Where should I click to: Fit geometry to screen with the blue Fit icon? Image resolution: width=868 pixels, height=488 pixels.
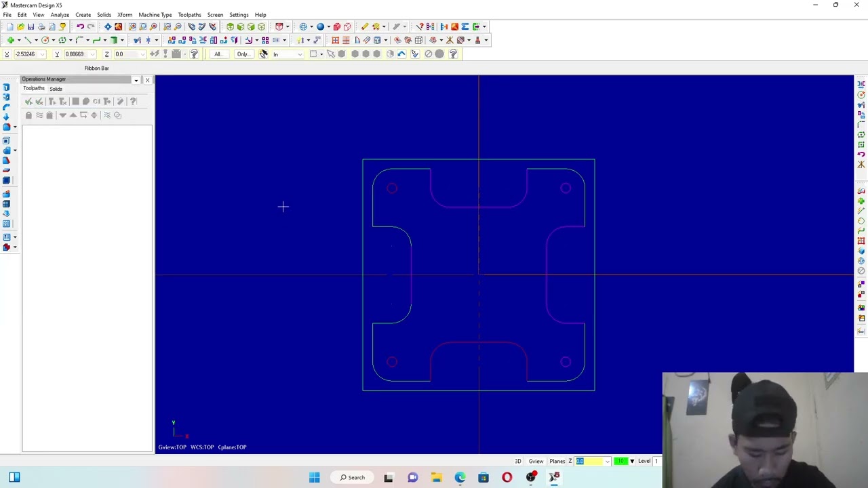108,26
